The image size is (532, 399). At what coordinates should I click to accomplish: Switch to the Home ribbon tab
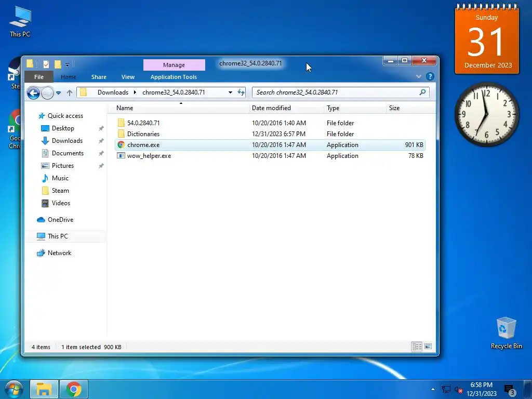pos(68,77)
